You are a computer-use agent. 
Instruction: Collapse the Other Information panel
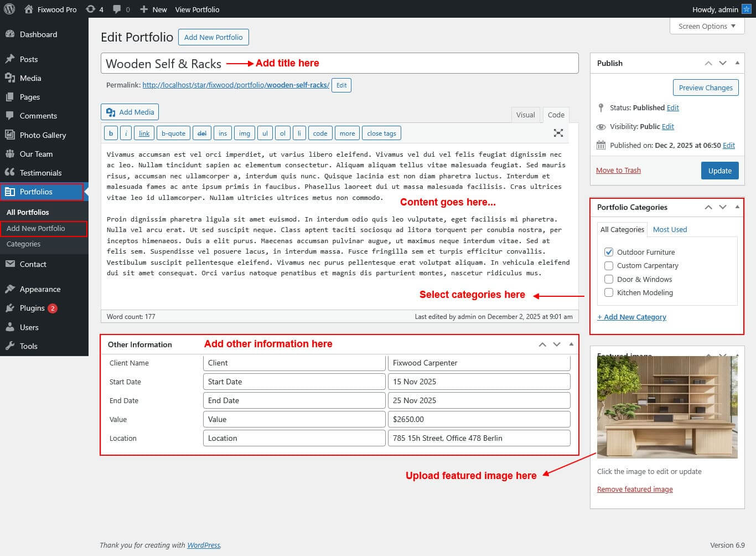(x=571, y=344)
